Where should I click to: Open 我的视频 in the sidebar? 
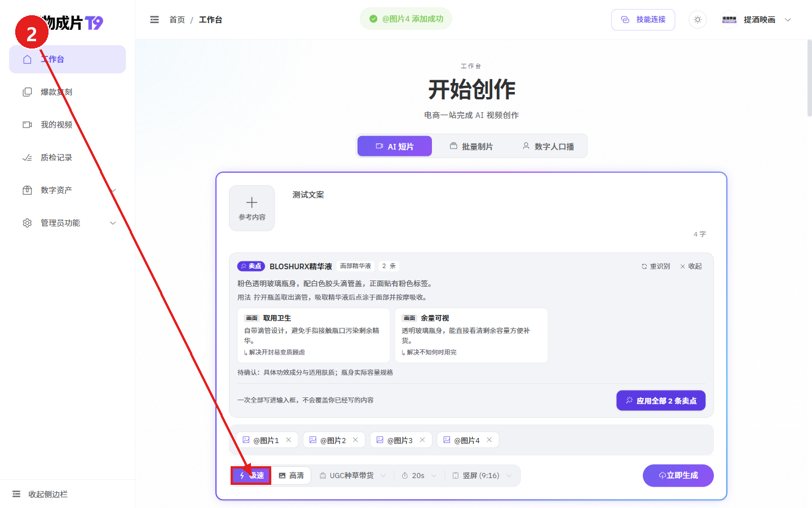68,125
